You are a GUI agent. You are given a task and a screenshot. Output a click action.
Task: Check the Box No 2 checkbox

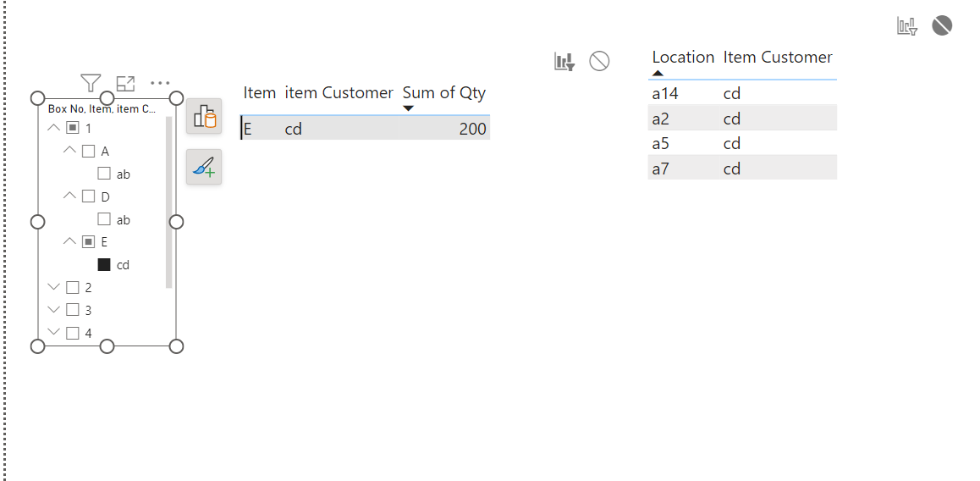click(73, 287)
